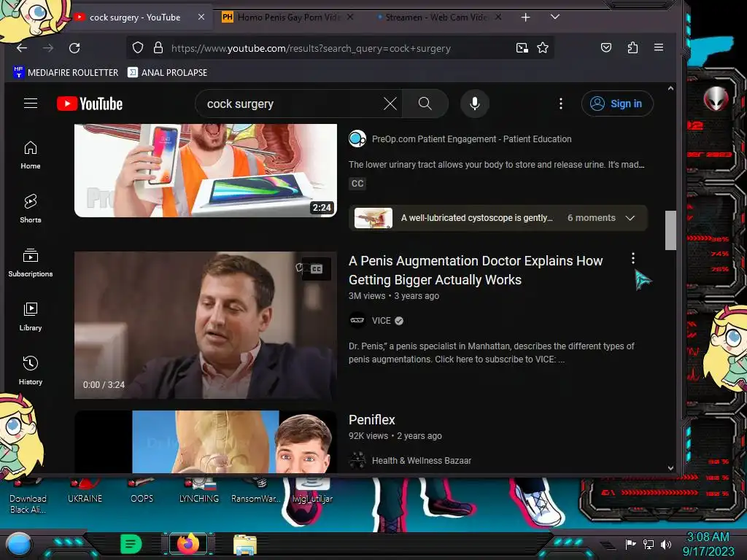Open the MEDIAFIRE ROULETTER bookmark

[66, 72]
